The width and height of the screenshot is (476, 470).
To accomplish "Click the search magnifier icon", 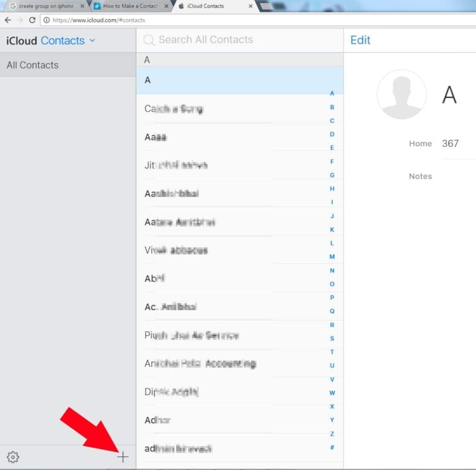I will point(149,40).
